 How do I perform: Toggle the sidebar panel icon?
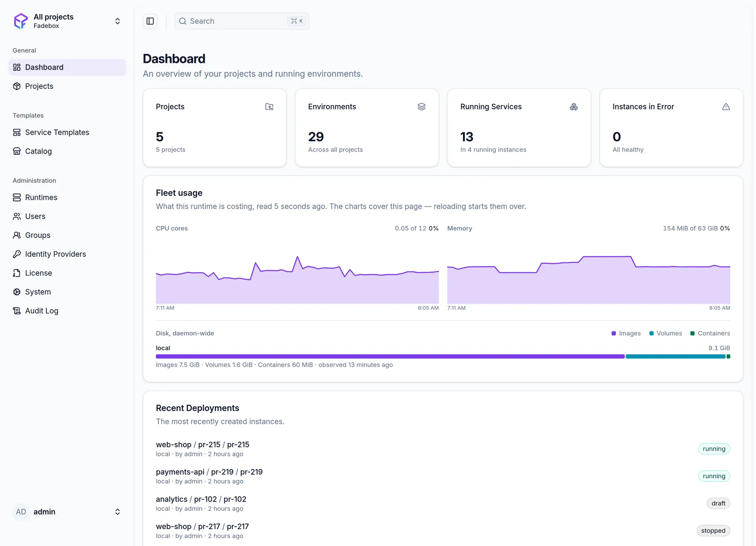pyautogui.click(x=150, y=21)
